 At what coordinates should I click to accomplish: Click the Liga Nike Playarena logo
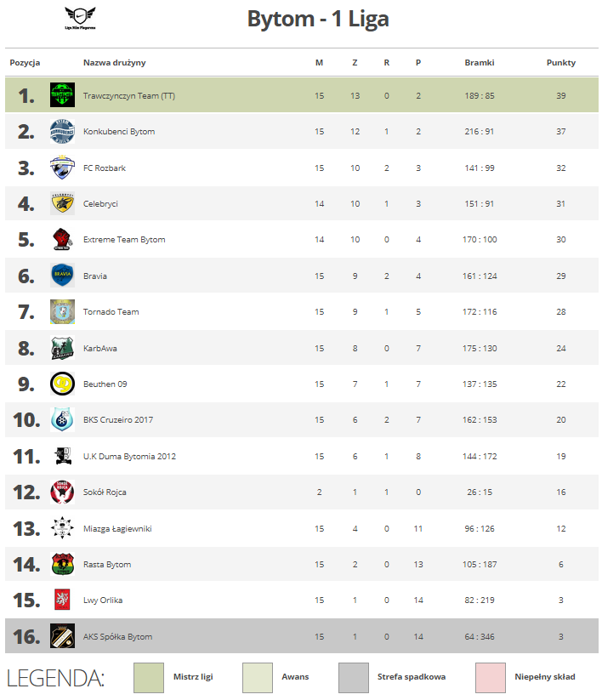tap(80, 19)
